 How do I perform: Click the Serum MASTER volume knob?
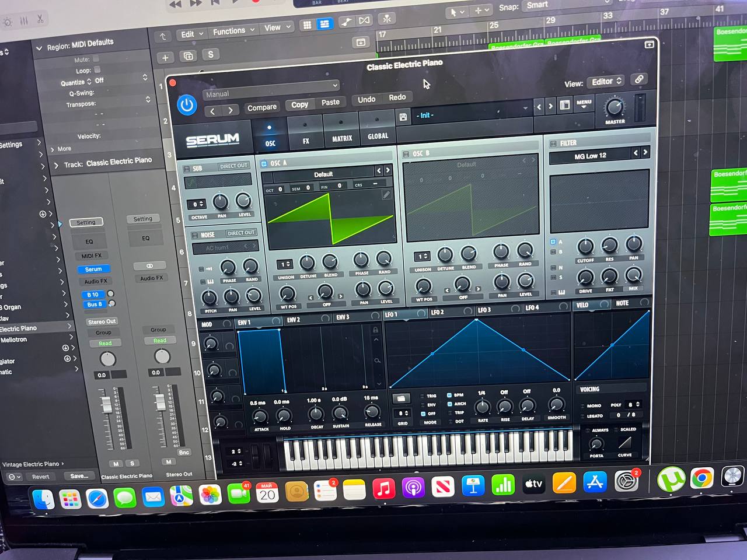(x=613, y=107)
